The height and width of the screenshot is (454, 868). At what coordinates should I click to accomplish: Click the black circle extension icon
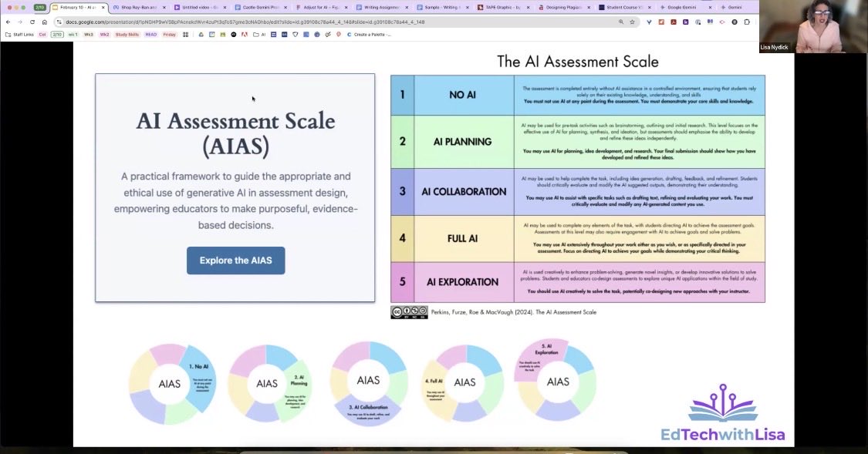click(x=735, y=22)
